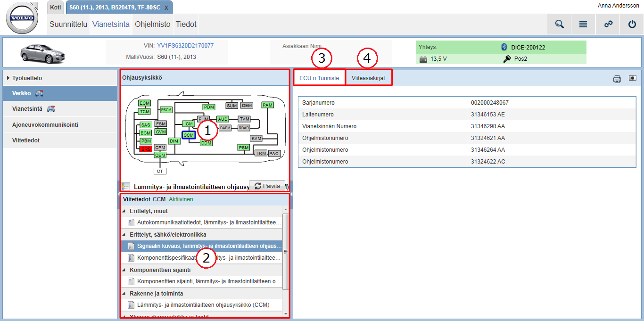
Task: Select the TCM node in network diagram
Action: 144,111
